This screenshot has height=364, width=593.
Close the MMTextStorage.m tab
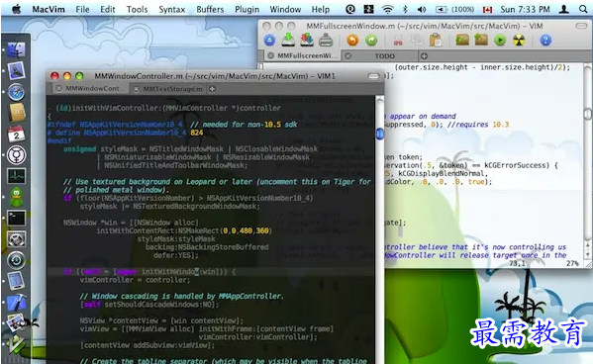click(x=137, y=89)
